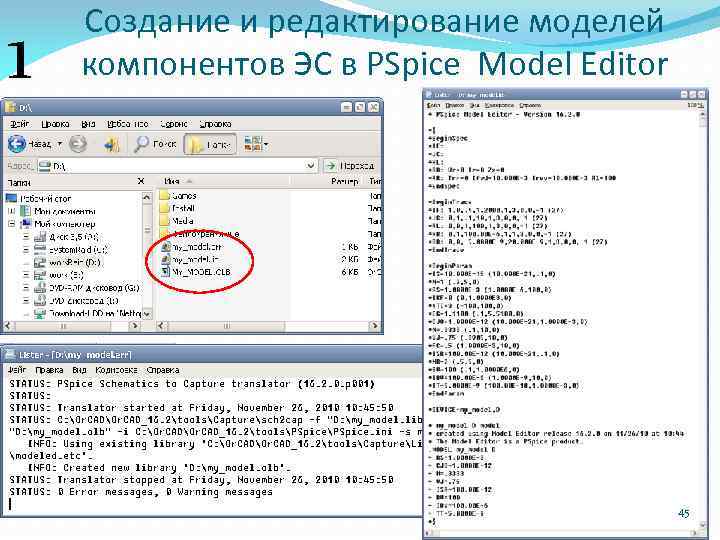This screenshot has width=720, height=540.
Task: Click the 'PSpice Model Editor - Version 16.2.0' line
Action: 504,114
